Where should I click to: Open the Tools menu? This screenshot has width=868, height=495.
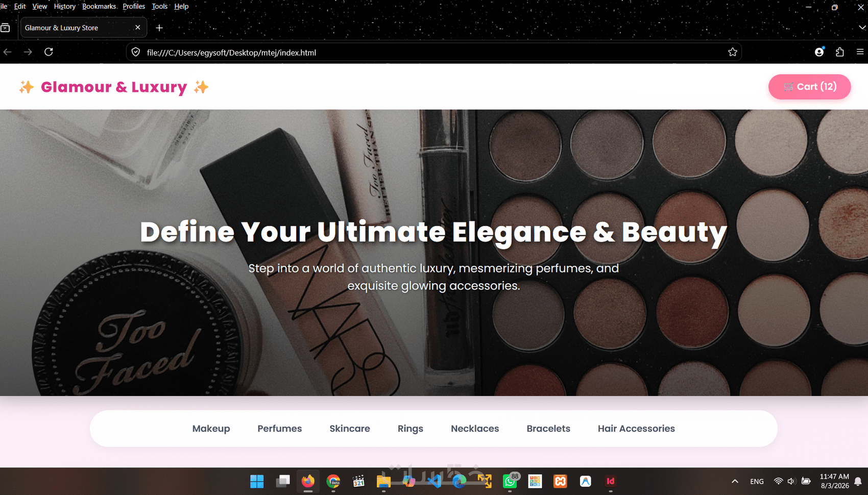click(x=159, y=6)
